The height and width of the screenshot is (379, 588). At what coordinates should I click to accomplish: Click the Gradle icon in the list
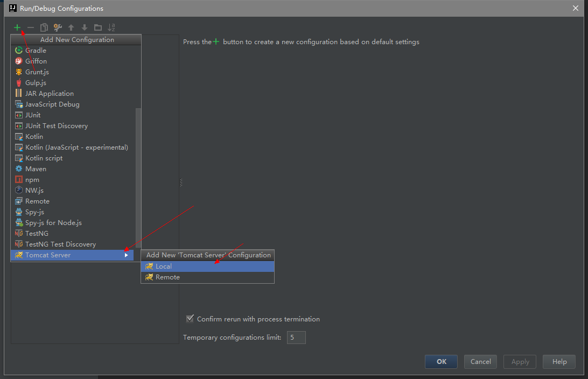click(19, 50)
